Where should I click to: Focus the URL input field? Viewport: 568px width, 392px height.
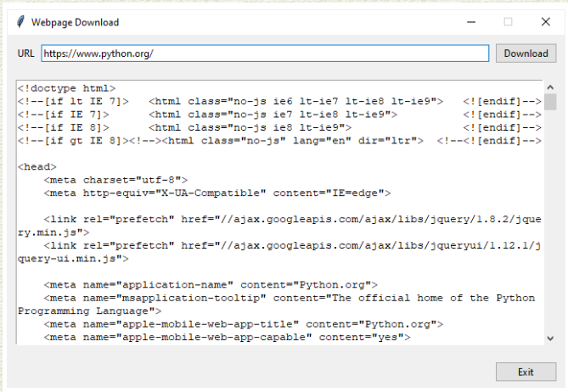click(265, 53)
